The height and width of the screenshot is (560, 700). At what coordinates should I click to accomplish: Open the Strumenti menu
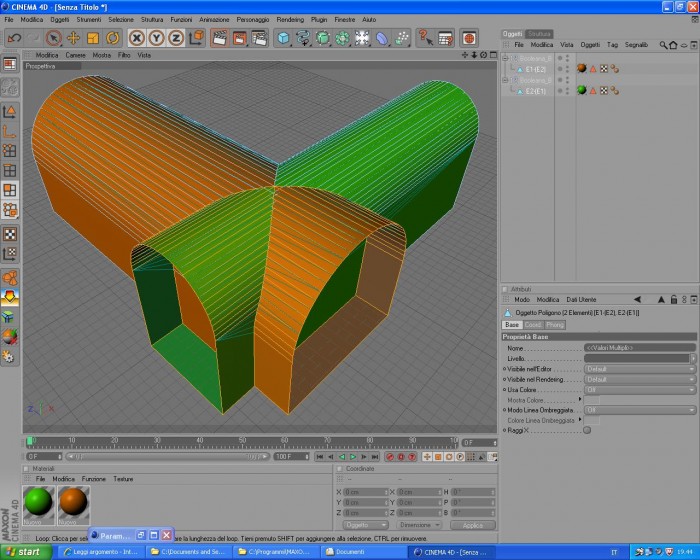[89, 20]
